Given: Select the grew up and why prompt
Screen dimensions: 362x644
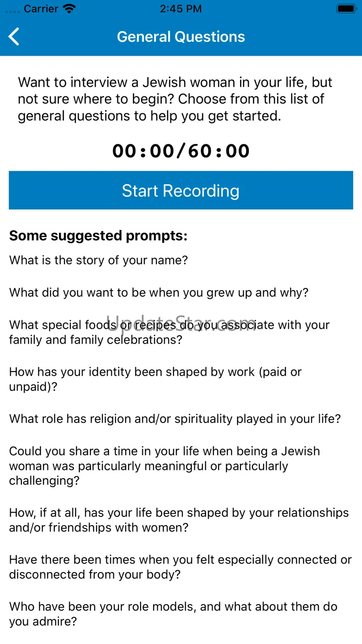Looking at the screenshot, I should 159,293.
